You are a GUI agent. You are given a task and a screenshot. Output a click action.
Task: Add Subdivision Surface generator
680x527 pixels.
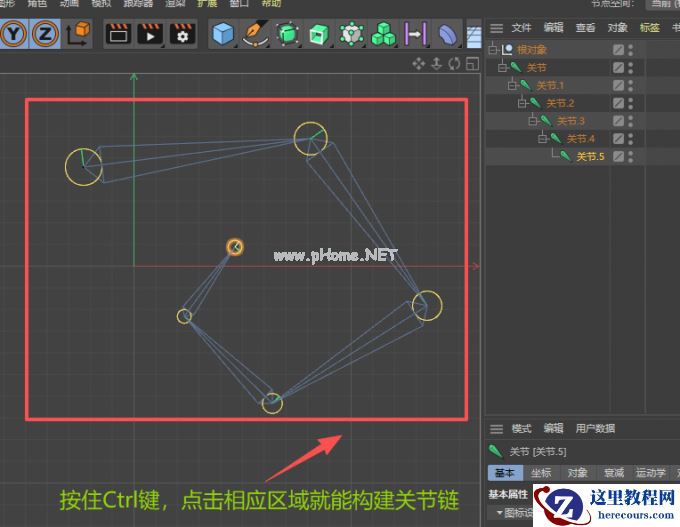[x=287, y=34]
